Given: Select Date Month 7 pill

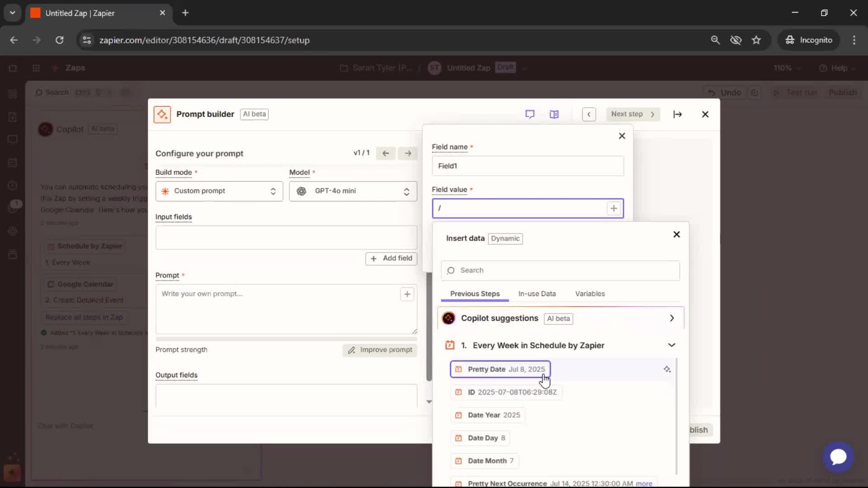Looking at the screenshot, I should point(485,461).
